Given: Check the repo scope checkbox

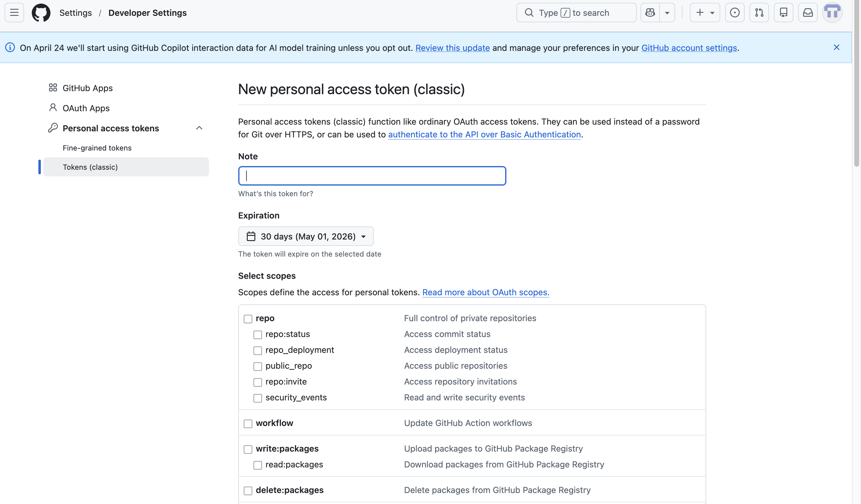Looking at the screenshot, I should click(248, 319).
